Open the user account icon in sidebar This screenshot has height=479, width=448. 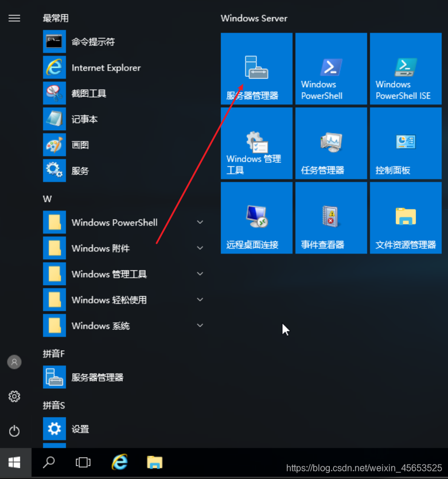click(x=14, y=362)
